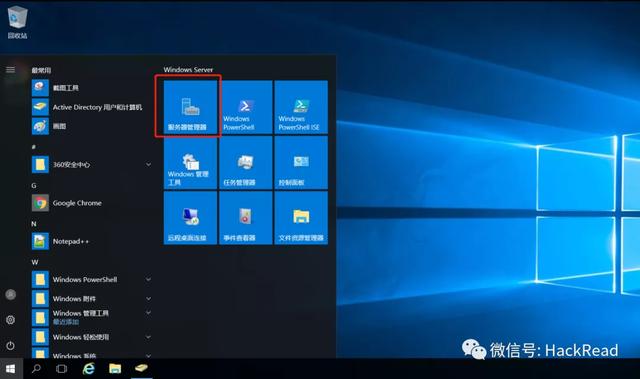This screenshot has height=379, width=640.
Task: Open File Explorer from the taskbar
Action: (115, 369)
